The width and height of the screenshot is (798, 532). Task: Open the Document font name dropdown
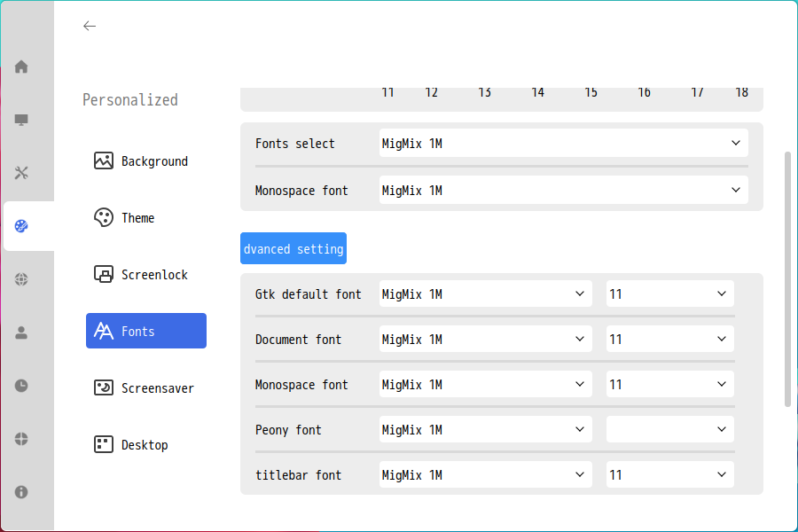(486, 339)
